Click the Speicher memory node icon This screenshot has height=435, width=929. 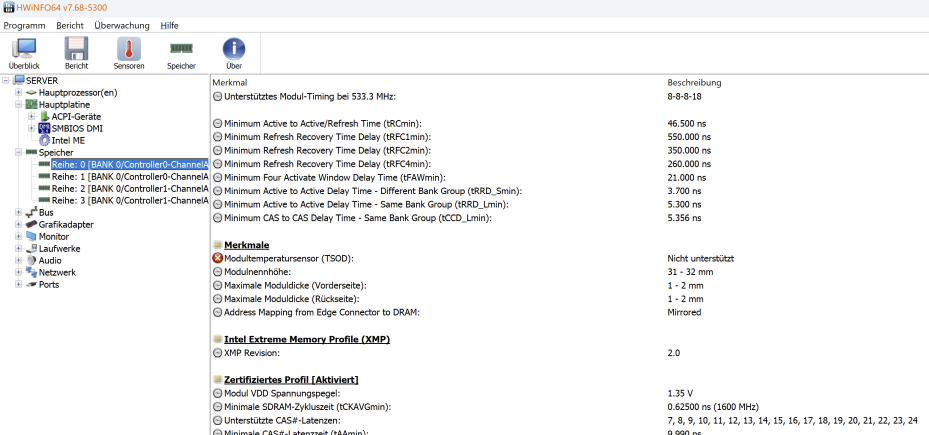(32, 152)
